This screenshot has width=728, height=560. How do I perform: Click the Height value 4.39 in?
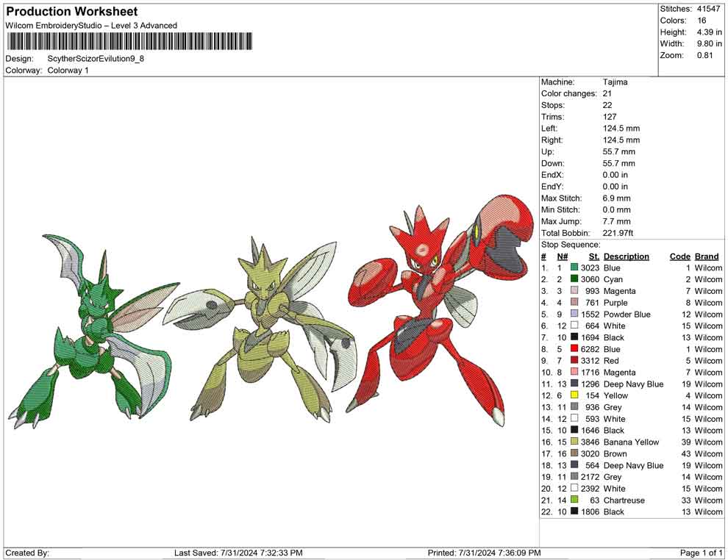[x=710, y=32]
